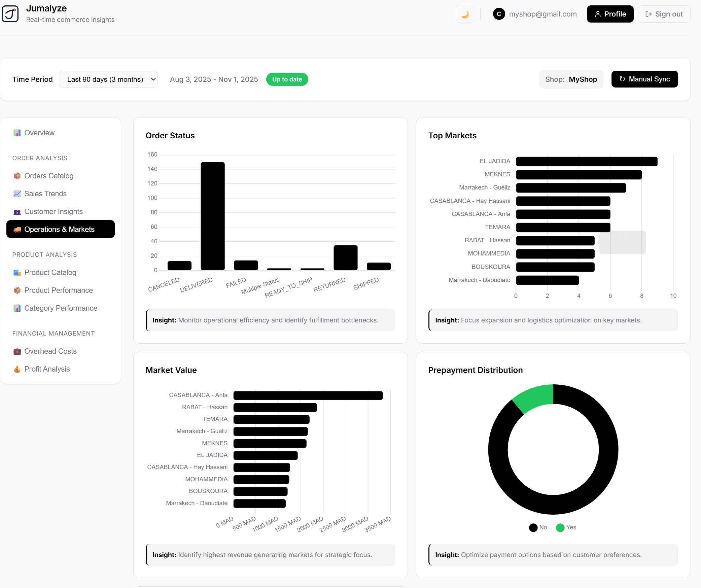Open the Product Catalog view
This screenshot has width=701, height=588.
click(x=50, y=273)
